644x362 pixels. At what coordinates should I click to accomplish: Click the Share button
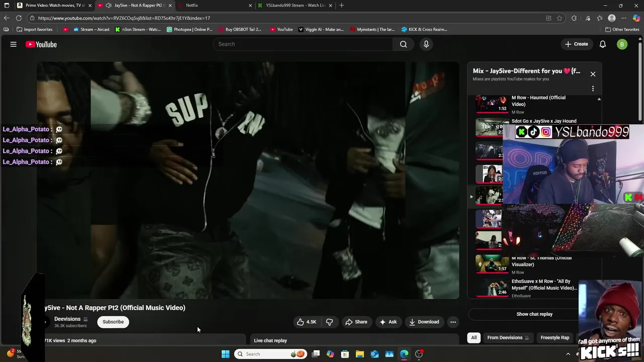tap(356, 322)
